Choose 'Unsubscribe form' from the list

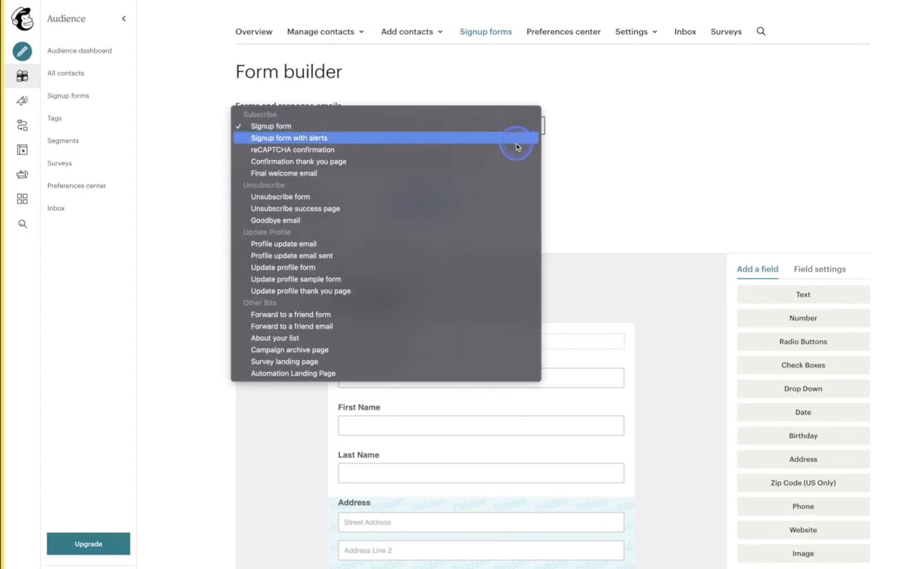point(280,197)
